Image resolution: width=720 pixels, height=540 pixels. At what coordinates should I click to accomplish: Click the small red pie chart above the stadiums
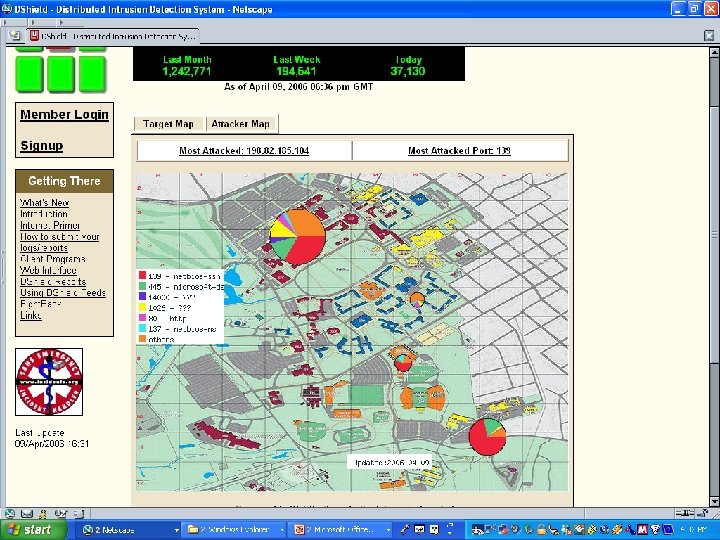[403, 362]
